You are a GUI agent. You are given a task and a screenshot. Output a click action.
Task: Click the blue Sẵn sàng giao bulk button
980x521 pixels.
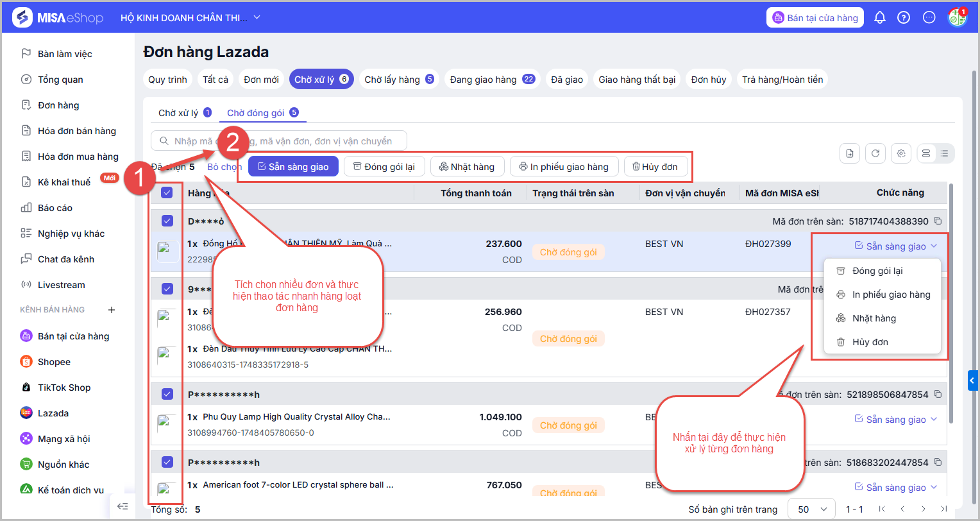point(292,167)
